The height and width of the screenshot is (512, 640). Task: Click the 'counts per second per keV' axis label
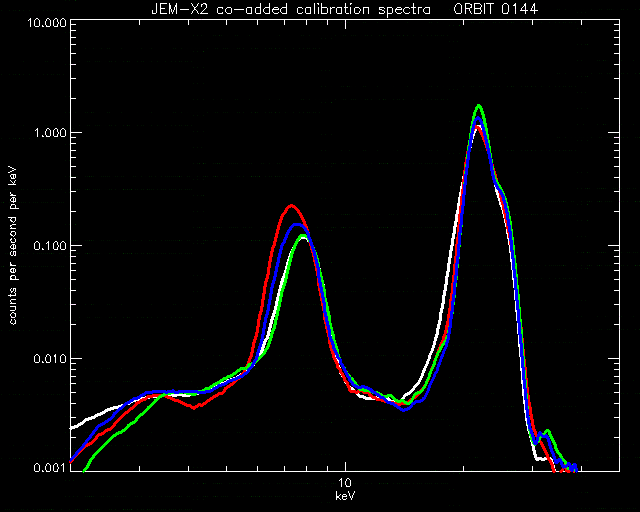point(13,246)
